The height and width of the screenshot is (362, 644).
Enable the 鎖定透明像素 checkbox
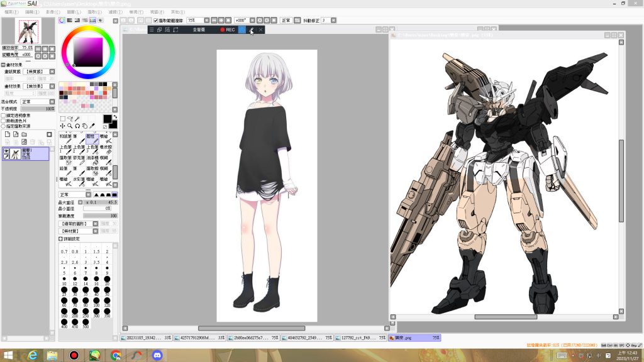[4, 116]
